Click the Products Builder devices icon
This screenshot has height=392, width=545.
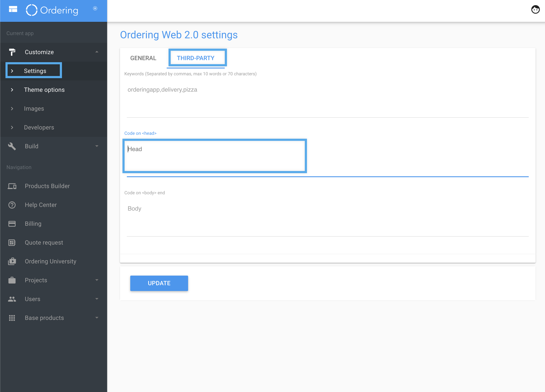point(12,186)
